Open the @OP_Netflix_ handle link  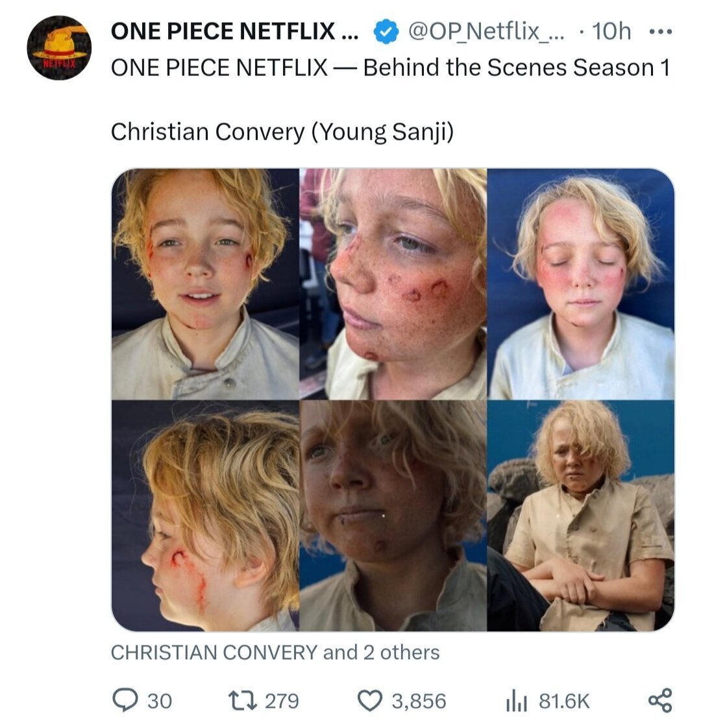486,31
